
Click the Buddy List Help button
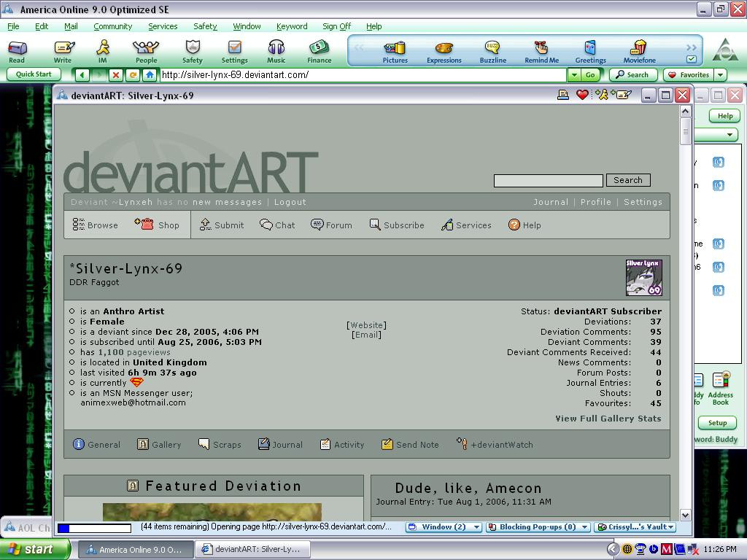tap(724, 116)
